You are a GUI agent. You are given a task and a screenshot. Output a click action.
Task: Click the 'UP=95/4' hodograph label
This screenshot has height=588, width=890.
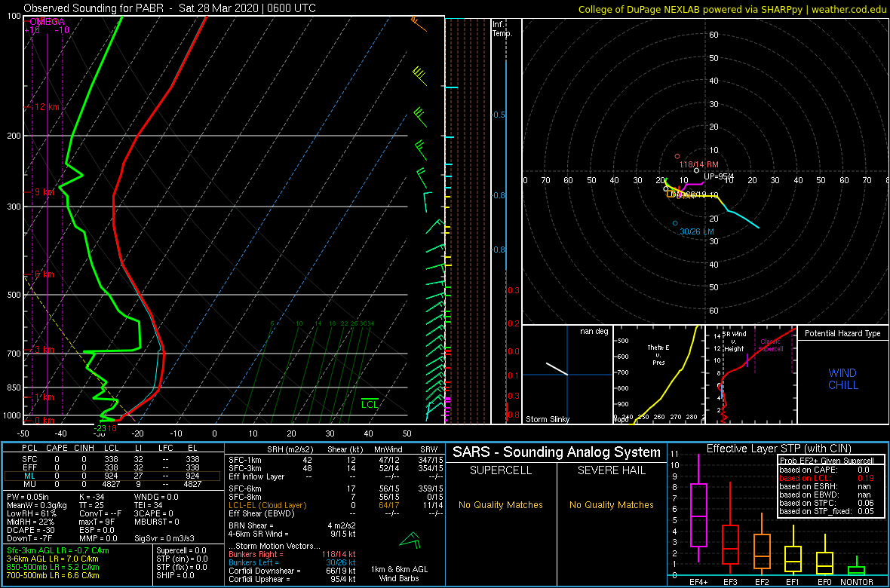[719, 176]
